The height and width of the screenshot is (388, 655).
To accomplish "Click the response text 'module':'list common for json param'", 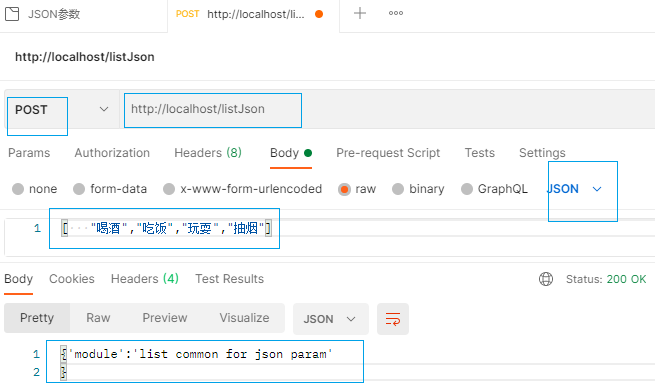I will click(x=201, y=354).
